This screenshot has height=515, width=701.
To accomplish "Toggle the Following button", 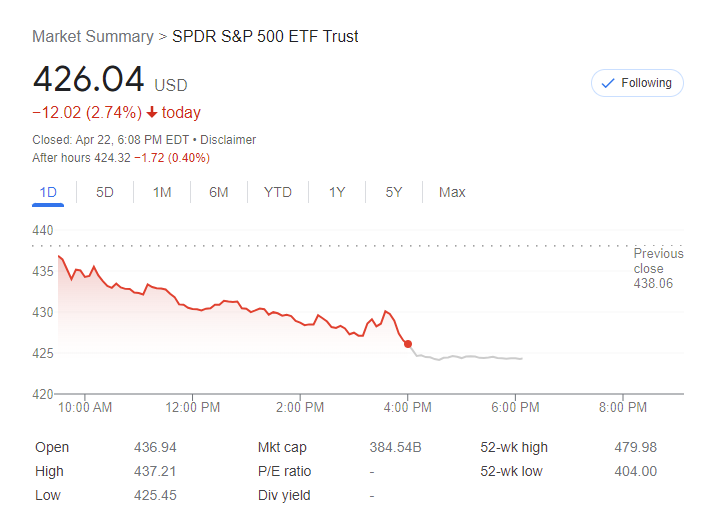I will [x=637, y=83].
